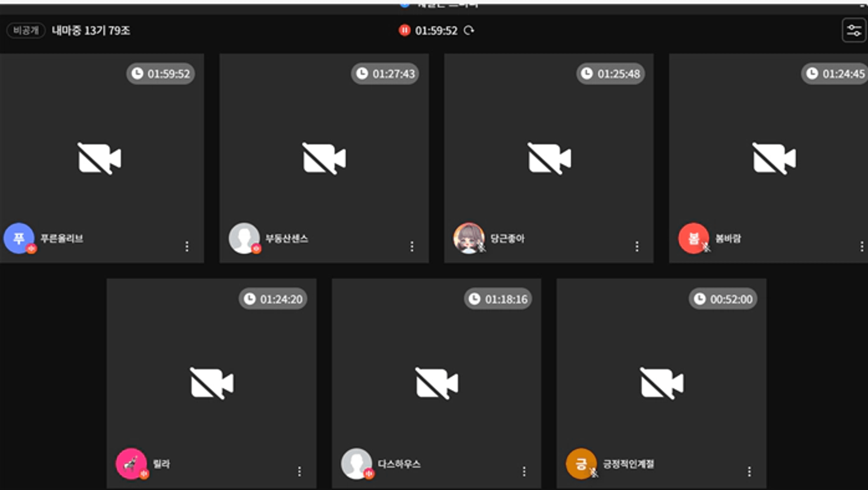
Task: Open 푸른올리브 tile's three-dot menu
Action: (187, 246)
